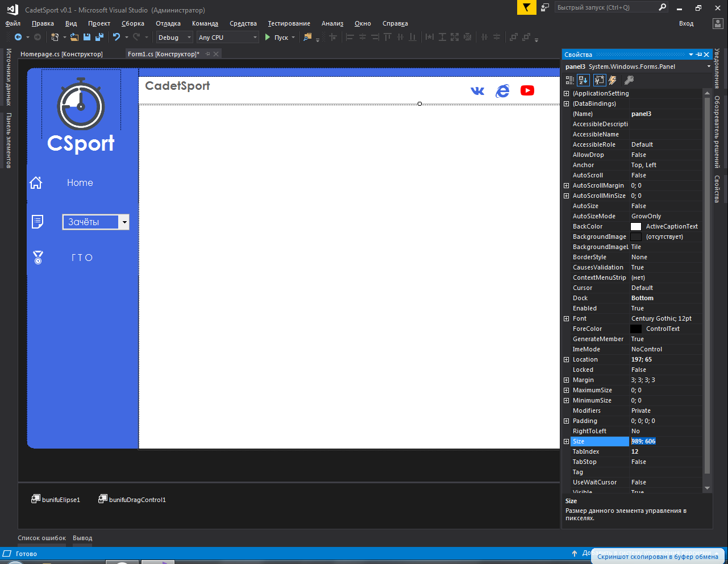Show the Properties page view icon
This screenshot has height=564, width=728.
[x=600, y=80]
